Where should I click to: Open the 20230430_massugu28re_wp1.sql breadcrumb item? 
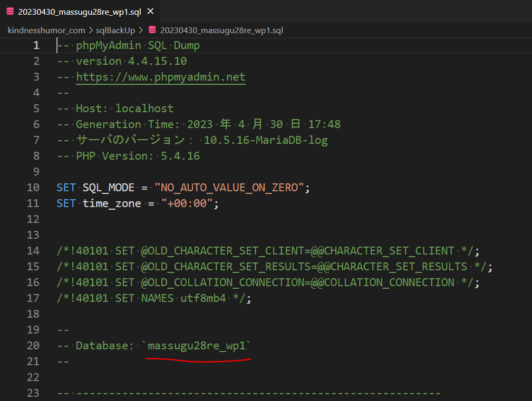221,31
